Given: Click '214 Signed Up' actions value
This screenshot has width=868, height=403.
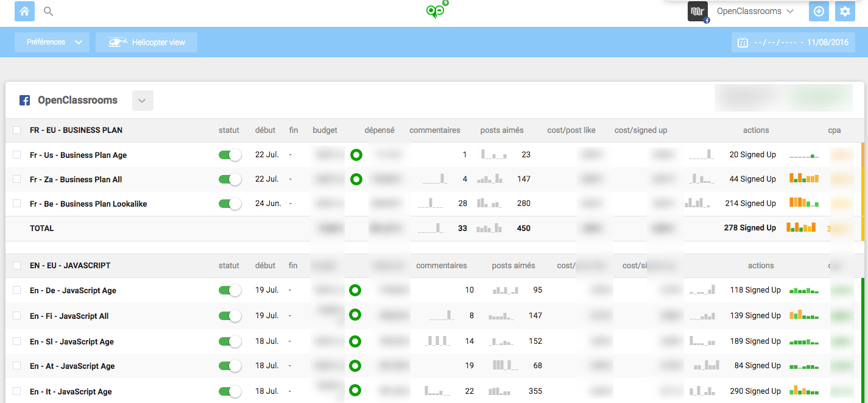Looking at the screenshot, I should click(750, 203).
